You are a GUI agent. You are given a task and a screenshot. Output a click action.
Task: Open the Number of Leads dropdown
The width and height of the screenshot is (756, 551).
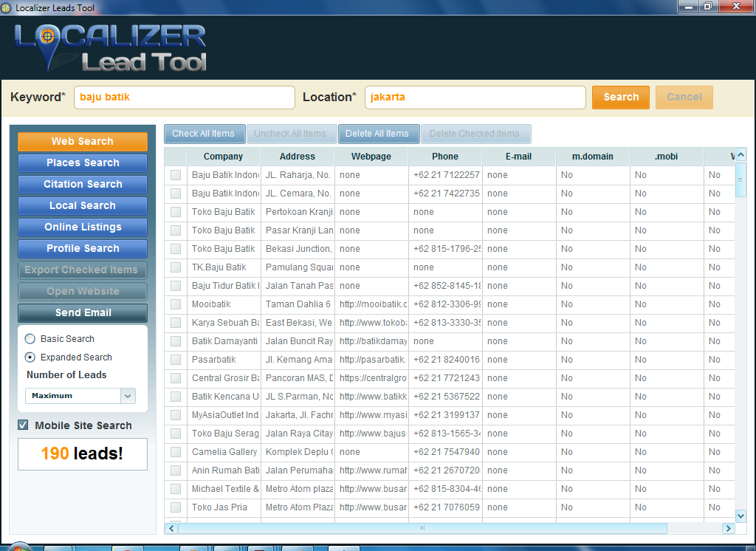tap(80, 396)
